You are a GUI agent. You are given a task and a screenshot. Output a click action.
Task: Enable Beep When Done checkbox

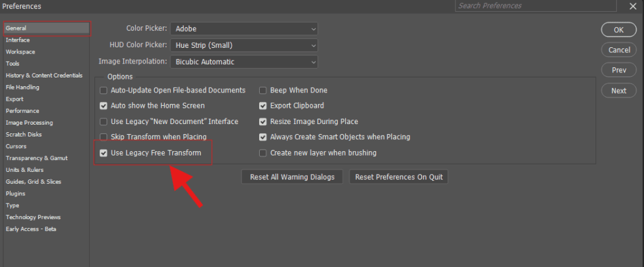264,91
